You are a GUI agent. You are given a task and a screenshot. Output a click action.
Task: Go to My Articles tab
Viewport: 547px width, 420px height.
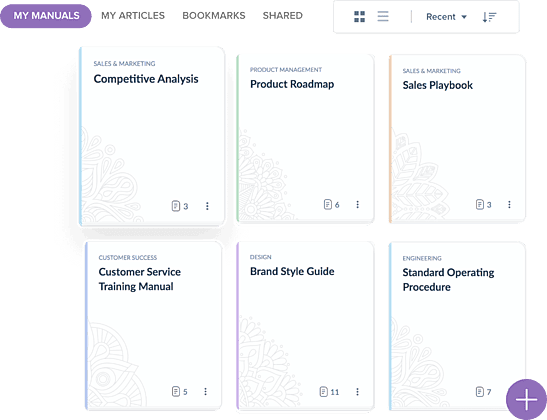click(x=133, y=16)
